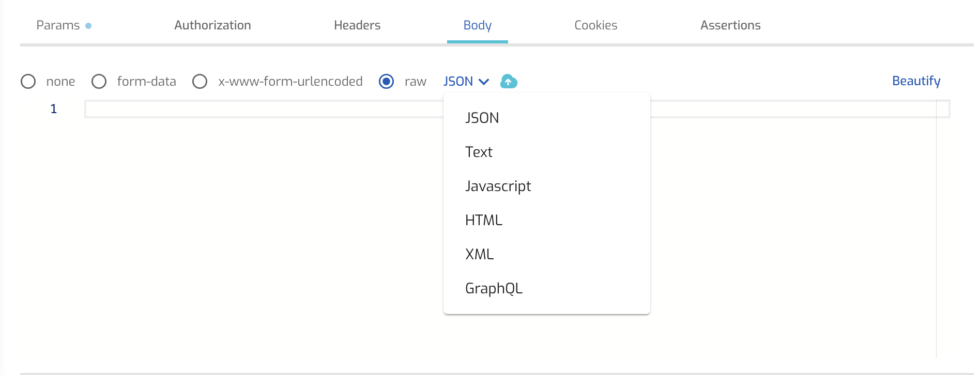Switch to the Assertions tab
980x375 pixels.
click(730, 25)
